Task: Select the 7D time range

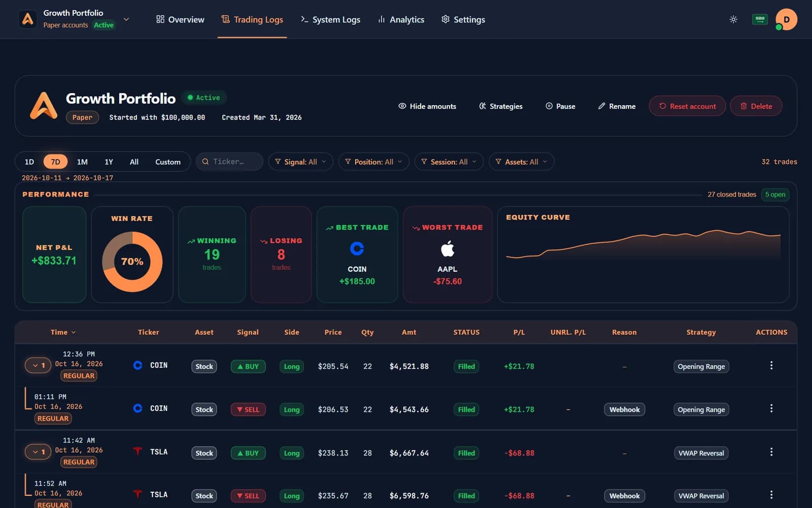Action: coord(55,162)
